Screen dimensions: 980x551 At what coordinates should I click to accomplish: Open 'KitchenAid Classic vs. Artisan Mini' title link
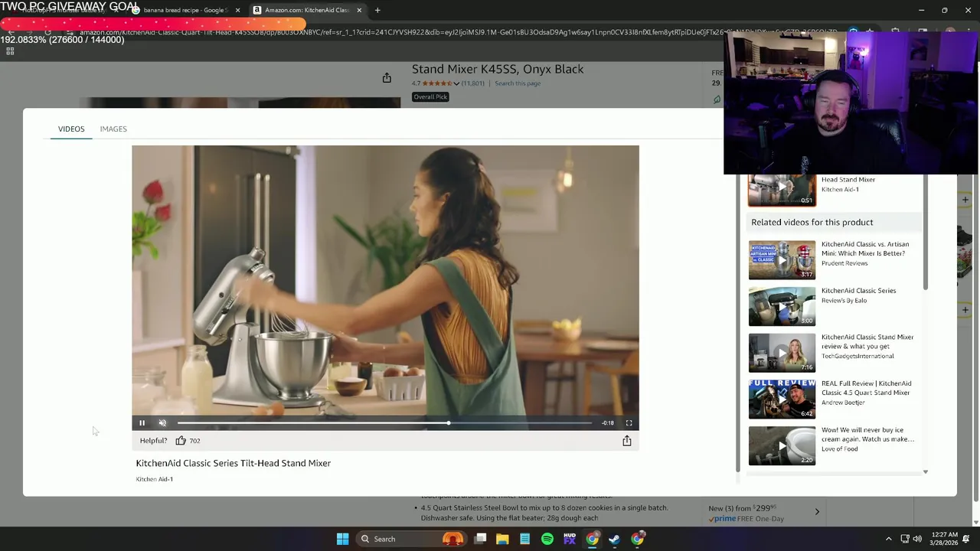pyautogui.click(x=865, y=249)
